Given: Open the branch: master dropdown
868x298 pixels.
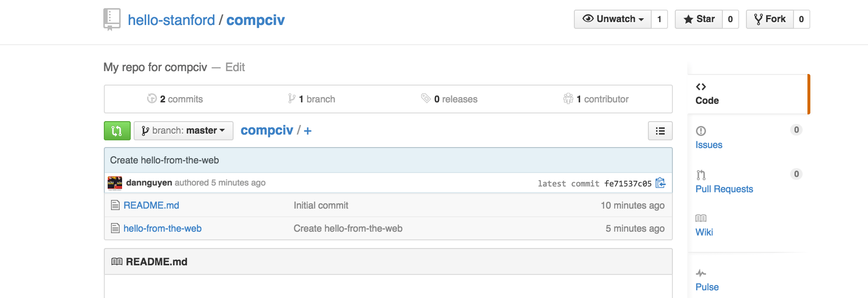Looking at the screenshot, I should click(x=184, y=131).
